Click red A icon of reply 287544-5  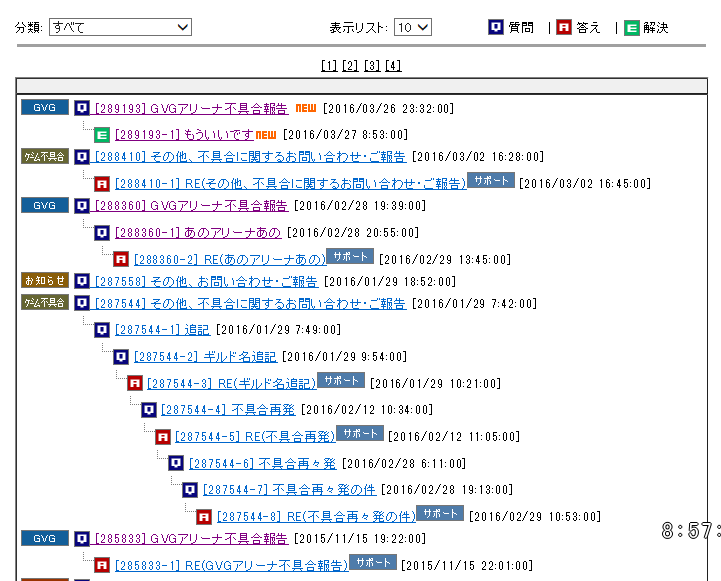(x=163, y=436)
